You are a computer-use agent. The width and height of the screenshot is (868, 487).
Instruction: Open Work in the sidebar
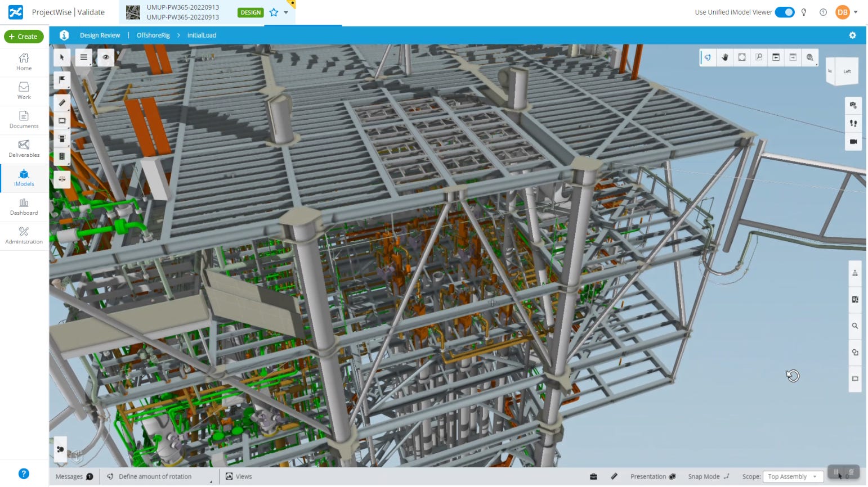(x=24, y=91)
